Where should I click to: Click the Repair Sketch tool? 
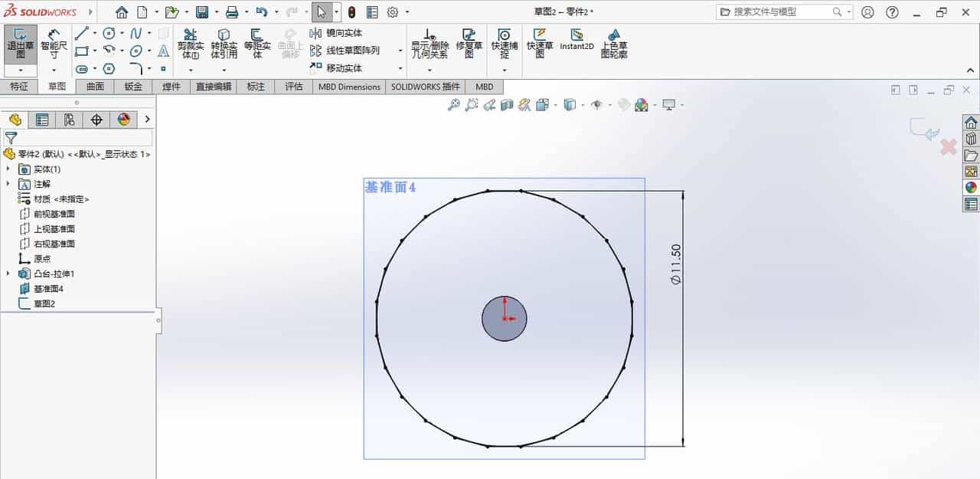469,44
